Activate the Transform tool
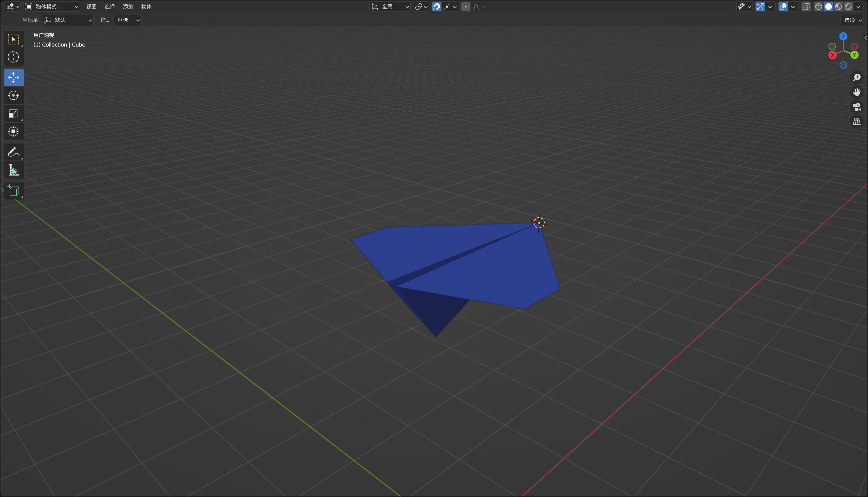 tap(14, 131)
